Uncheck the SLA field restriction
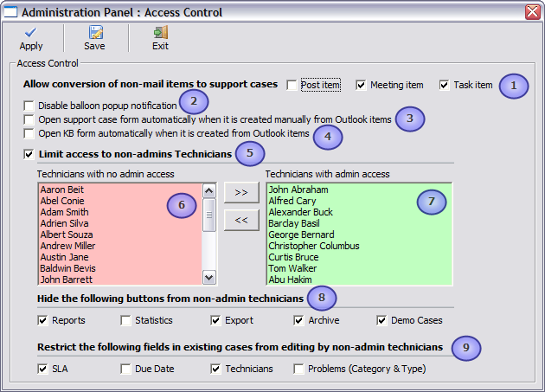The image size is (545, 392). click(42, 369)
